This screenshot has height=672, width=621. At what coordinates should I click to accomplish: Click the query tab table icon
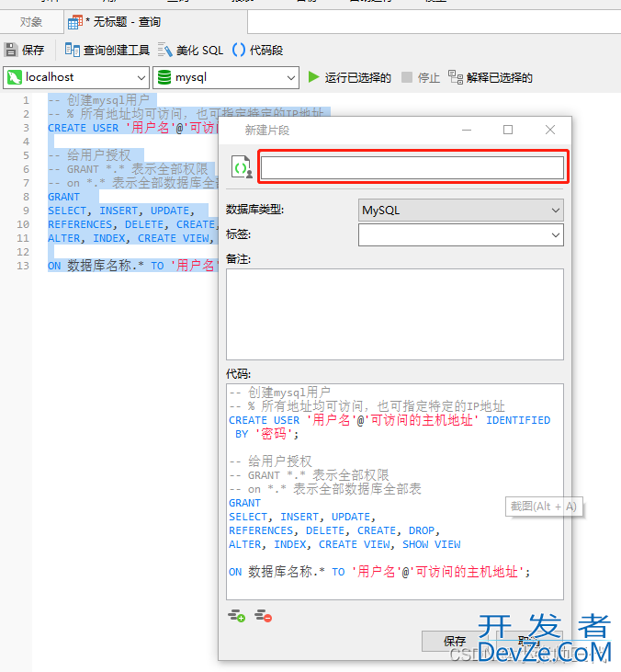point(75,22)
